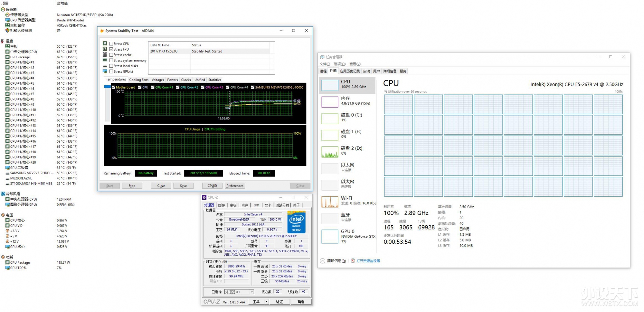Screen dimensions: 644x312
Task: Enable the Stress cache checkbox
Action: [x=111, y=55]
